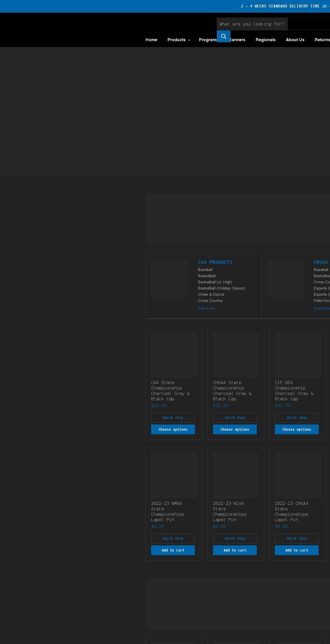Viewport: 330px width, 644px height.
Task: Open the Programs menu item
Action: point(208,40)
